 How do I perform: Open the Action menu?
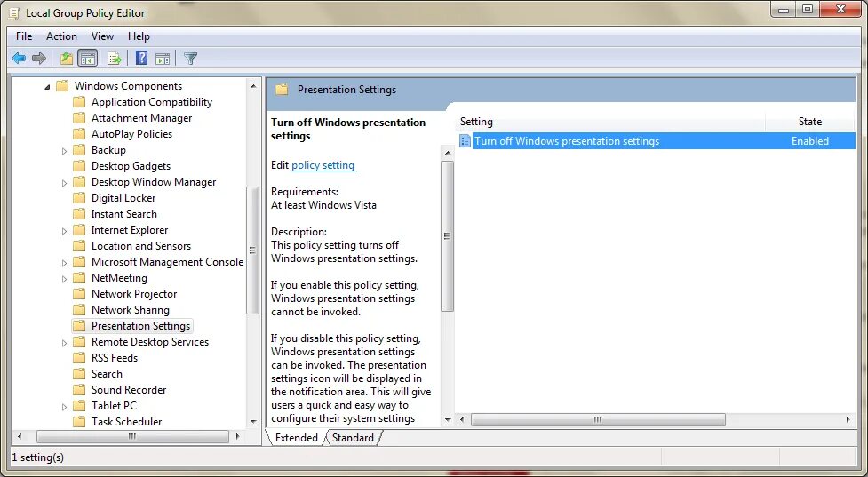(61, 36)
